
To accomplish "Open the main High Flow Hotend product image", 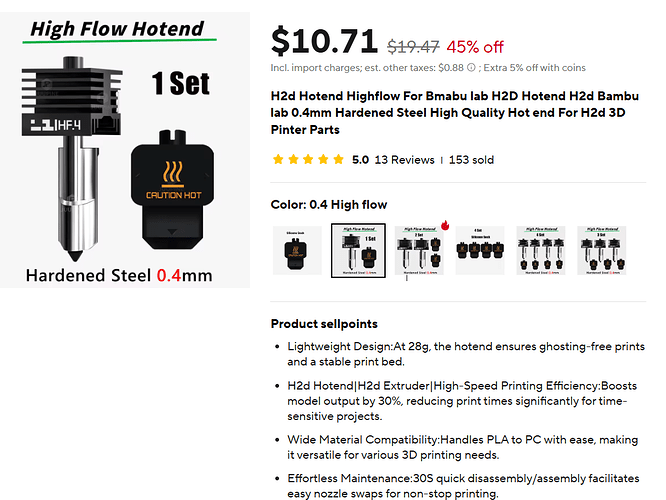I will pos(125,150).
